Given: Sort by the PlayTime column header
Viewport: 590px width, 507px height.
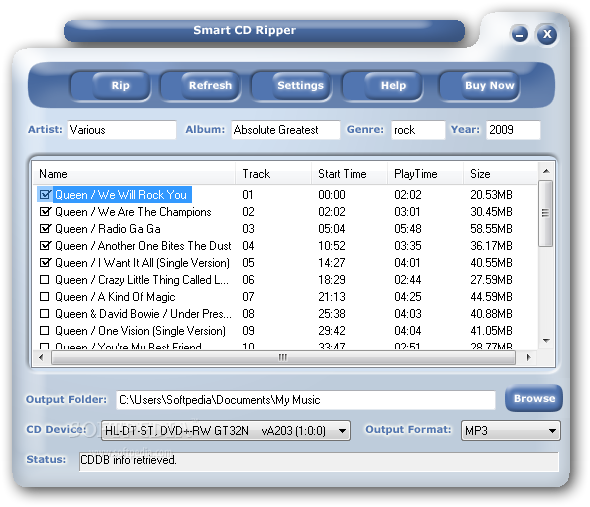Looking at the screenshot, I should (426, 174).
